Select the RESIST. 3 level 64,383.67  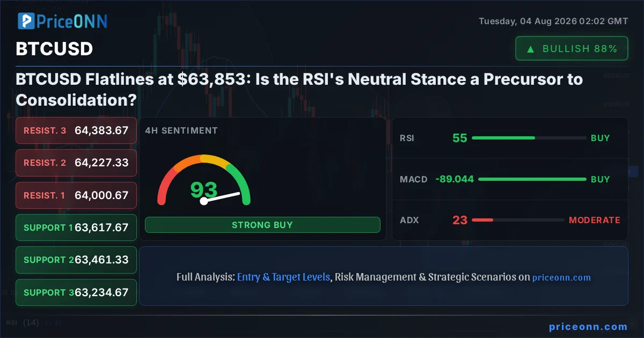76,130
